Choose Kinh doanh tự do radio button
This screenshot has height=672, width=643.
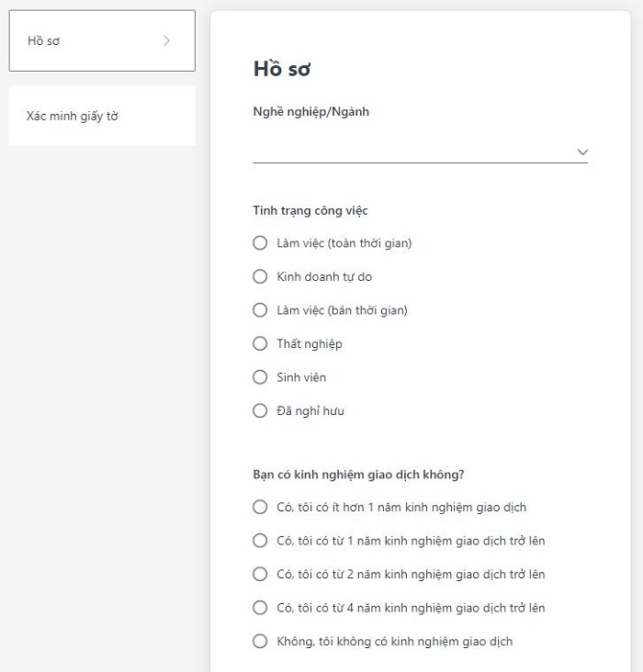(x=260, y=276)
